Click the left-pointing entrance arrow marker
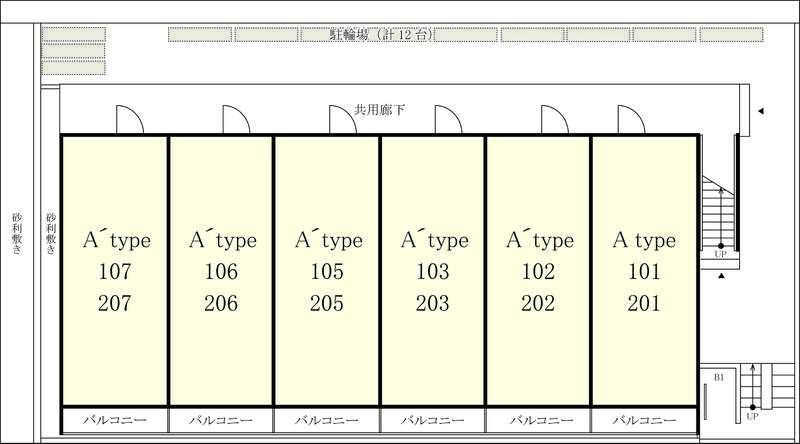The image size is (800, 444). point(761,111)
